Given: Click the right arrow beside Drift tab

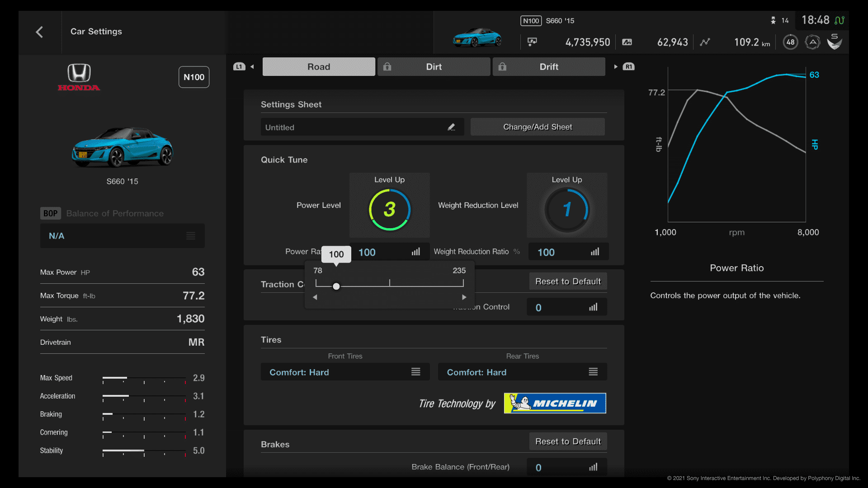Looking at the screenshot, I should (615, 67).
